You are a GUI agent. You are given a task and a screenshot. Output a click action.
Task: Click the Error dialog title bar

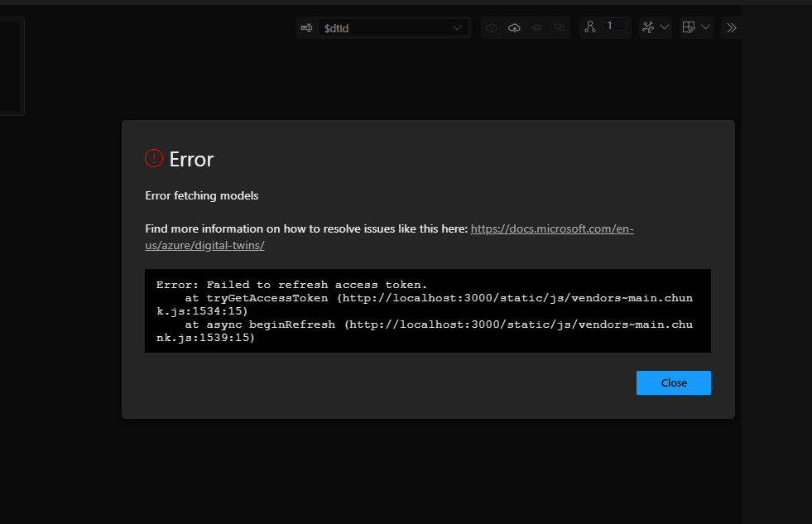[x=191, y=159]
